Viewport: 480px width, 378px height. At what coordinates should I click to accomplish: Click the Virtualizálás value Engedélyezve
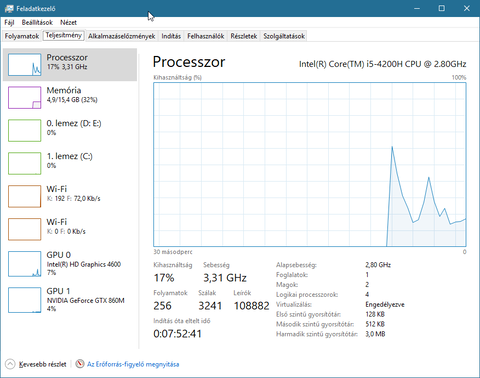point(385,305)
